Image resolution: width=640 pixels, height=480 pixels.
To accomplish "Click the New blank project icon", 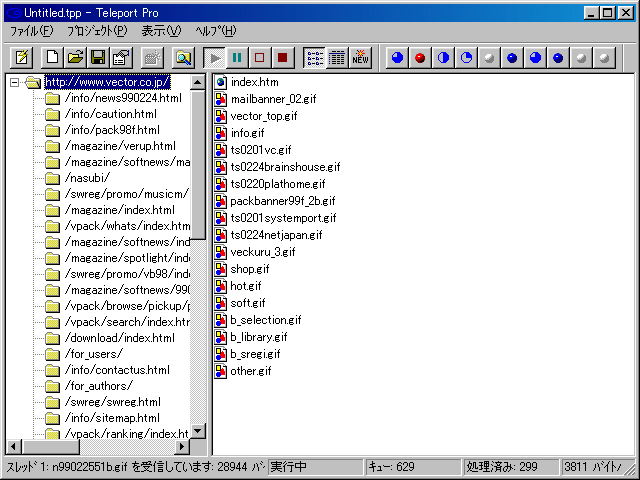I will coord(52,58).
